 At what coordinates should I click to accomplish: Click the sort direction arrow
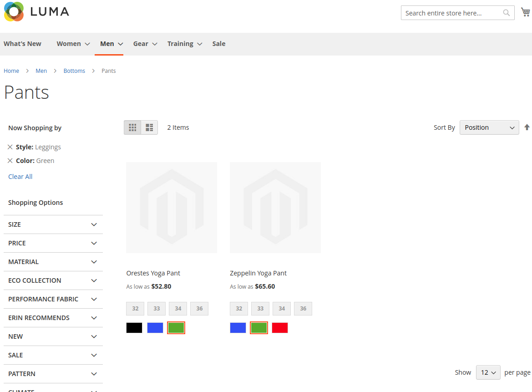pyautogui.click(x=527, y=127)
